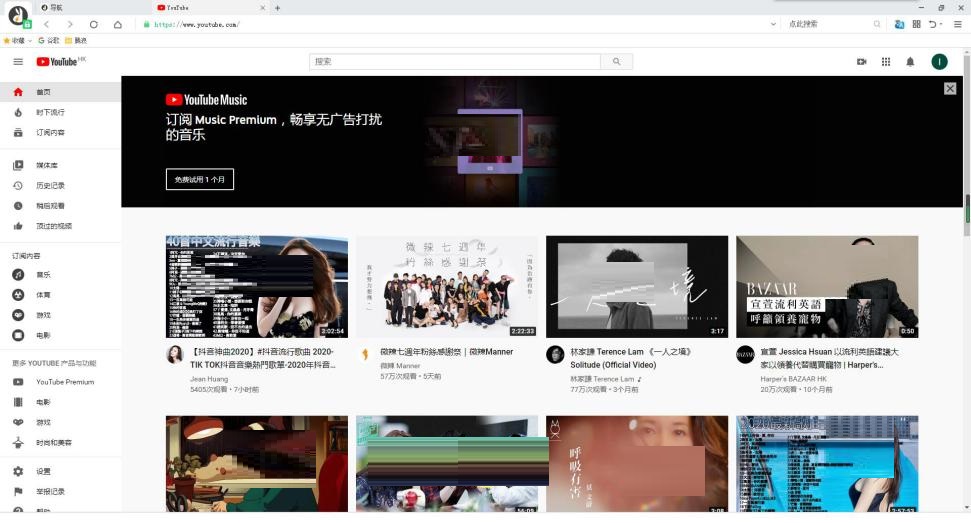Image resolution: width=971 pixels, height=523 pixels.
Task: Open dropdown arrow beside undo icon
Action: pyautogui.click(x=941, y=24)
